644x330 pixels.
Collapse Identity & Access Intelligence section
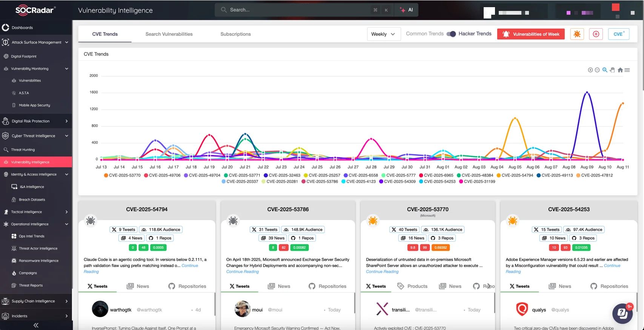[36, 174]
